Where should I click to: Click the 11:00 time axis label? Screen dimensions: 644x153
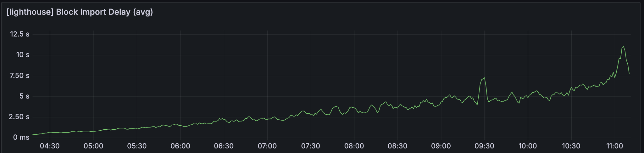coord(614,146)
